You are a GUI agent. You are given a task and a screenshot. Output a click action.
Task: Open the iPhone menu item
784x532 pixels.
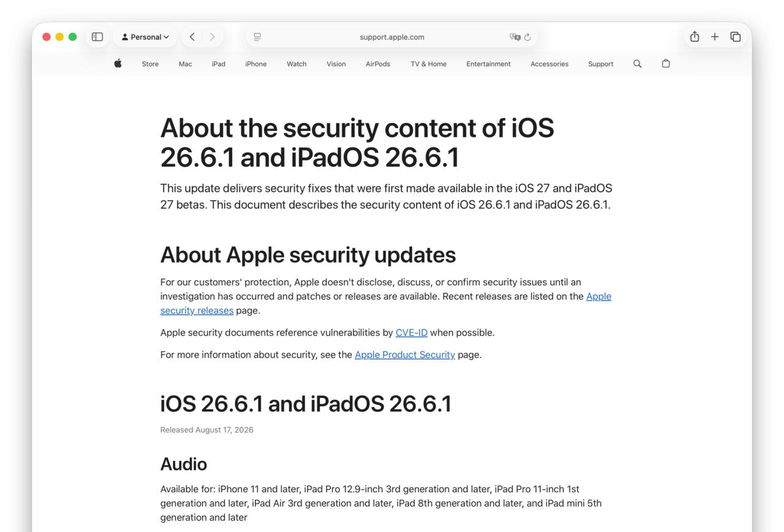256,64
